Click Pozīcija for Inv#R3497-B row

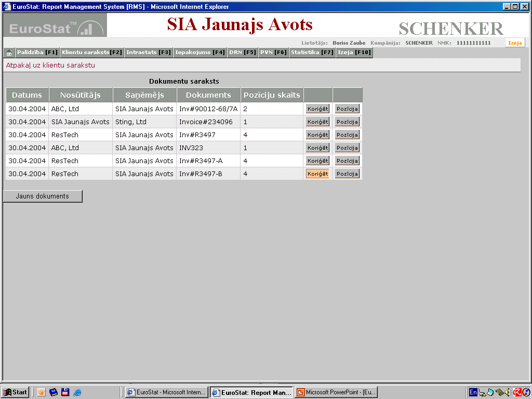347,174
